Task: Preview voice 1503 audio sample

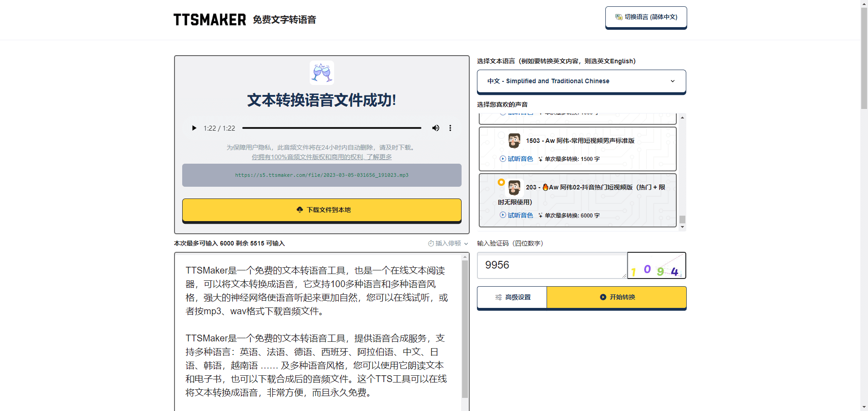Action: [x=516, y=159]
